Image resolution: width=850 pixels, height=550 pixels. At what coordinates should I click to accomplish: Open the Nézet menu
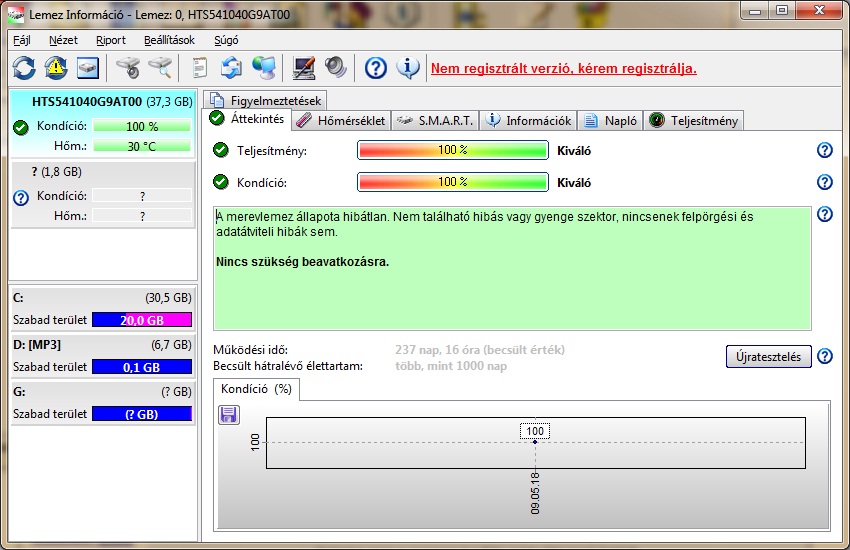(x=63, y=40)
